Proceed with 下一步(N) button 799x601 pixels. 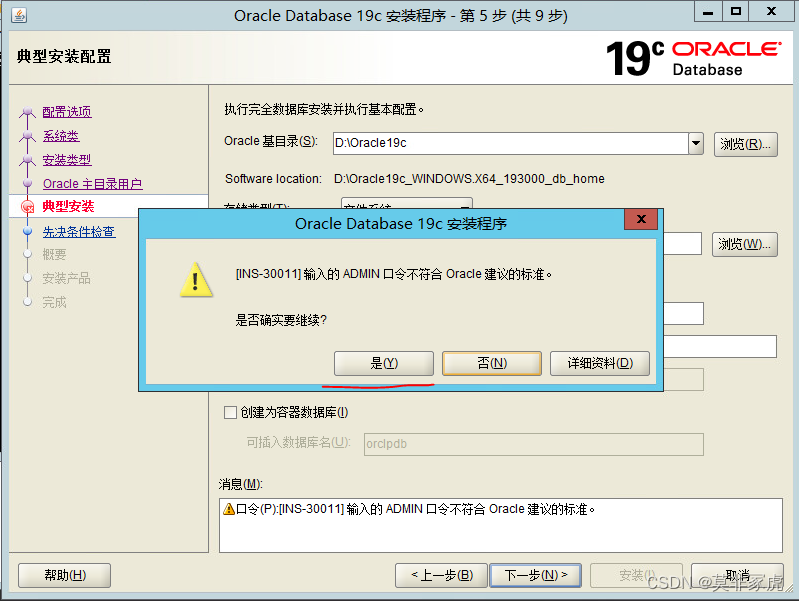coord(536,576)
